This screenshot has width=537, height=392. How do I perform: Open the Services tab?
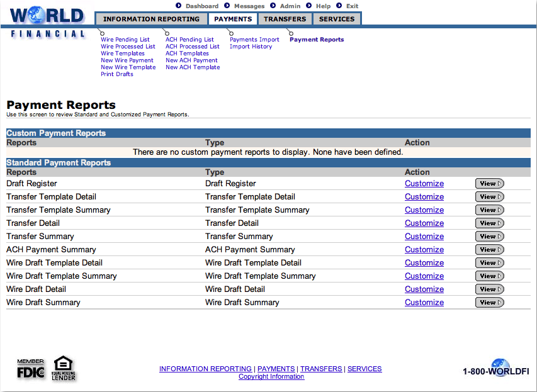coord(337,19)
